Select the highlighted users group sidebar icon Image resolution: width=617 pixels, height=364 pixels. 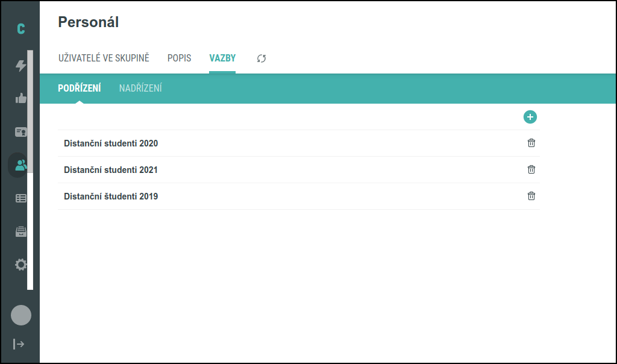coord(20,165)
